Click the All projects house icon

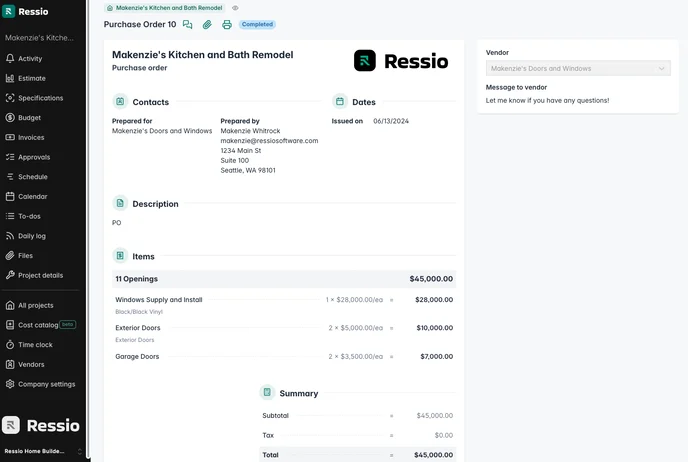(x=10, y=305)
